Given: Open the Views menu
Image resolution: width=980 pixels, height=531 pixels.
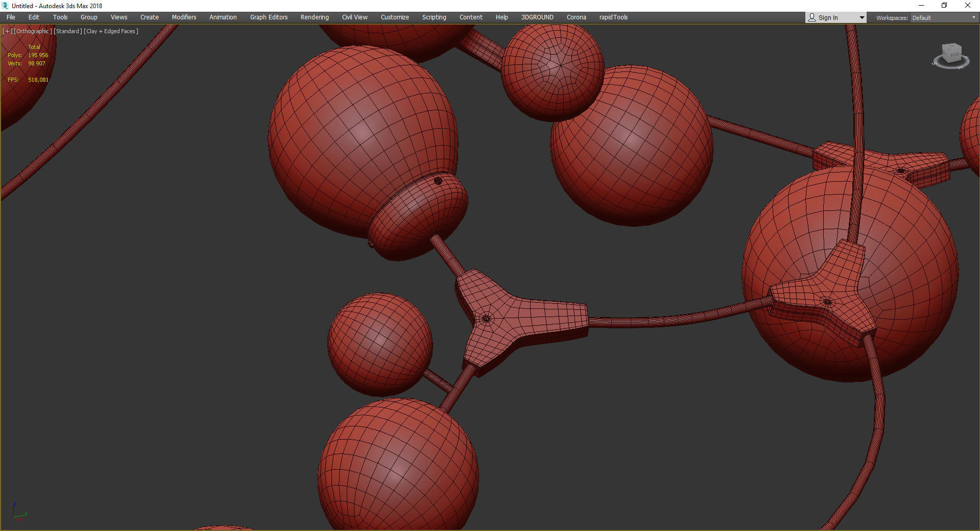Looking at the screenshot, I should [119, 17].
